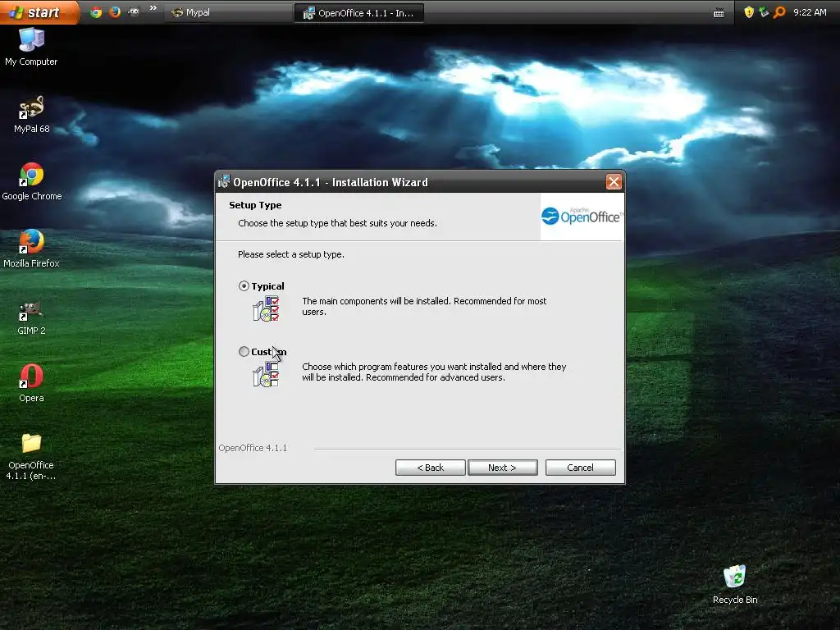Select My Computer desktop icon
The image size is (840, 630).
(32, 47)
